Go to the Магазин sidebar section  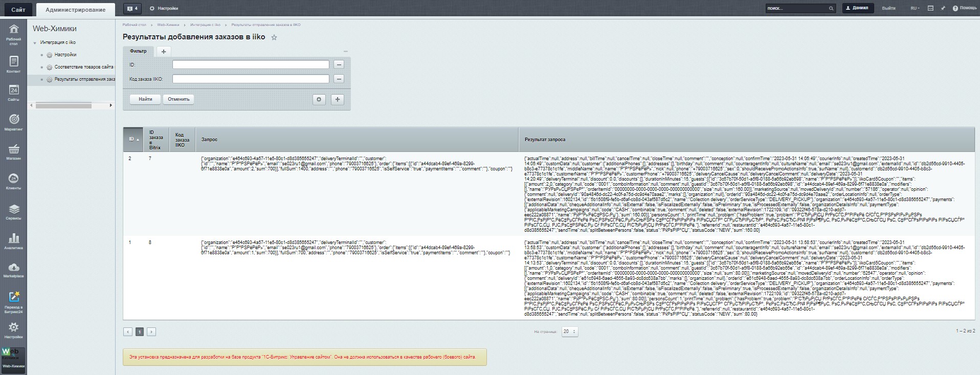(x=14, y=152)
